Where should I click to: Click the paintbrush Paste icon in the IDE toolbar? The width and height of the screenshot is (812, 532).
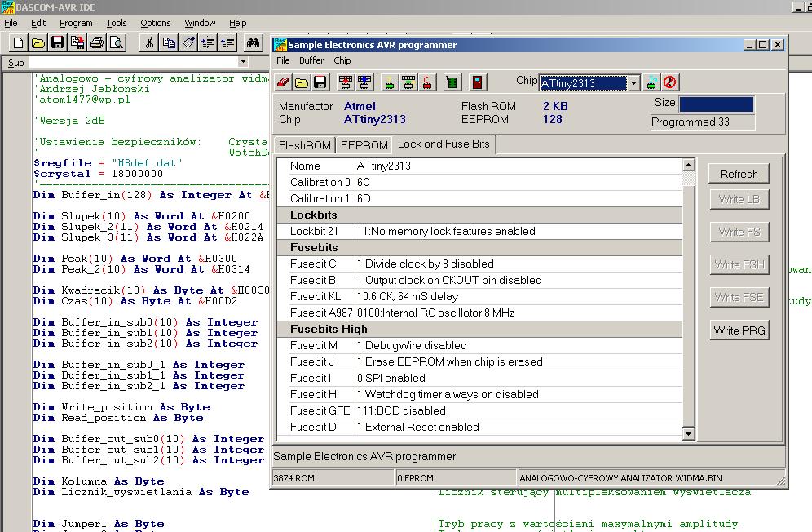coord(188,43)
